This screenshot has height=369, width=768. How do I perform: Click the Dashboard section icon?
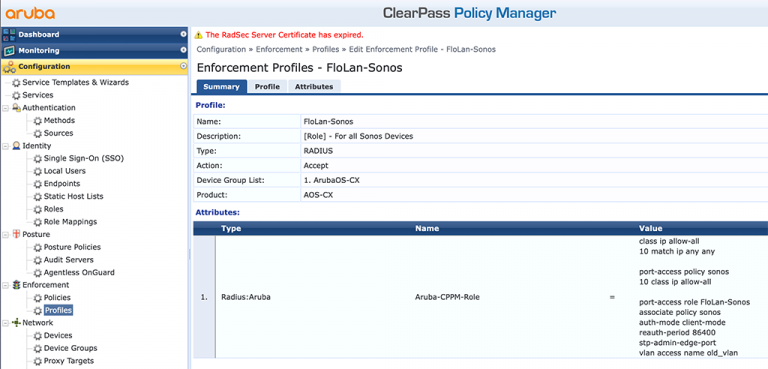8,34
